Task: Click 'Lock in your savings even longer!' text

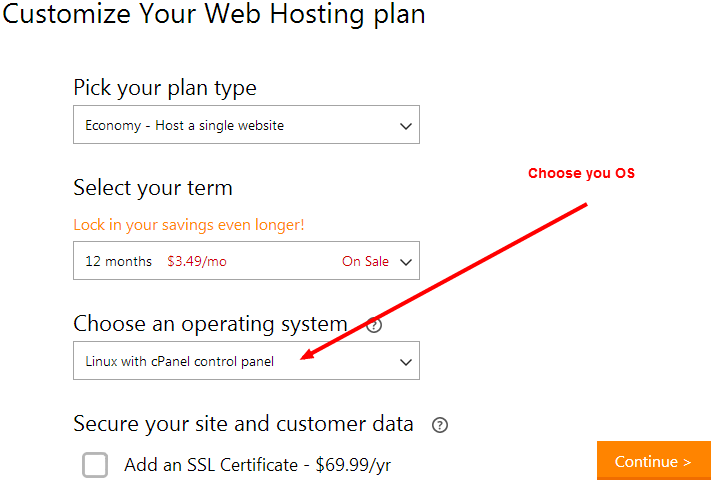Action: (x=189, y=225)
